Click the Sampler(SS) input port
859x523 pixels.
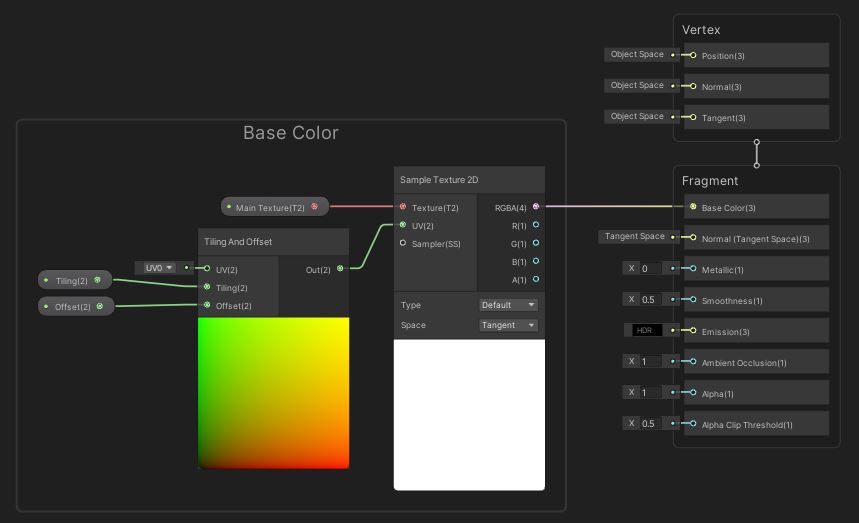403,243
